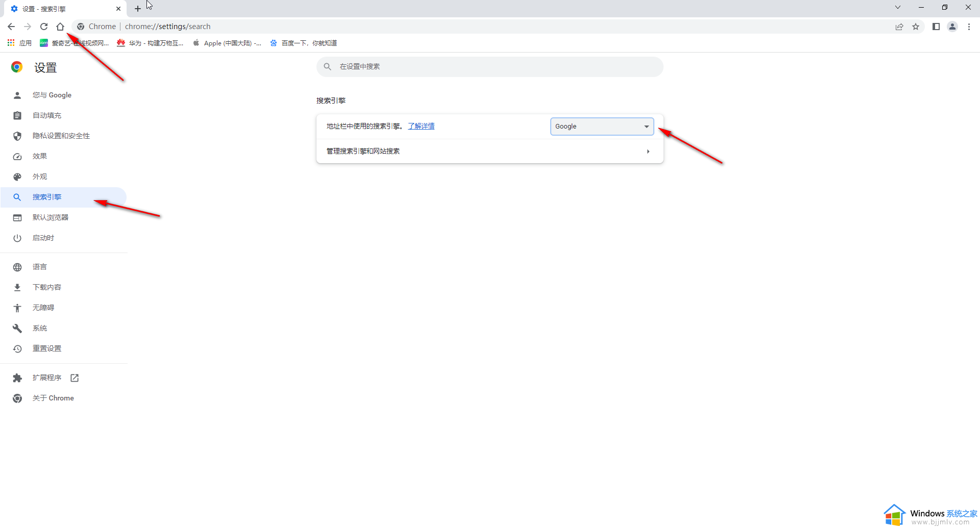Open 重置设置 settings section

(64, 349)
